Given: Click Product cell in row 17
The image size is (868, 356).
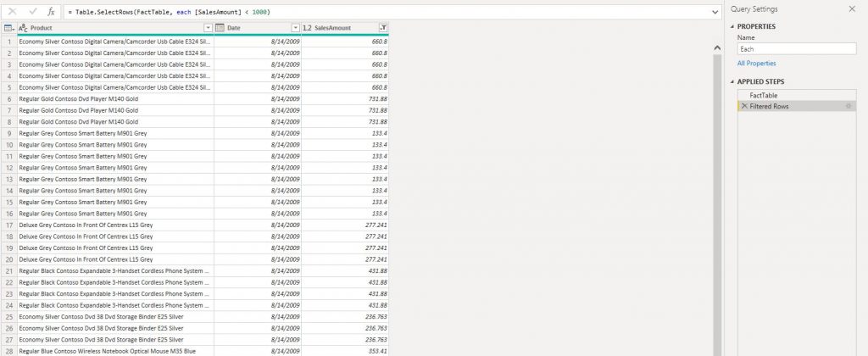Looking at the screenshot, I should point(115,225).
